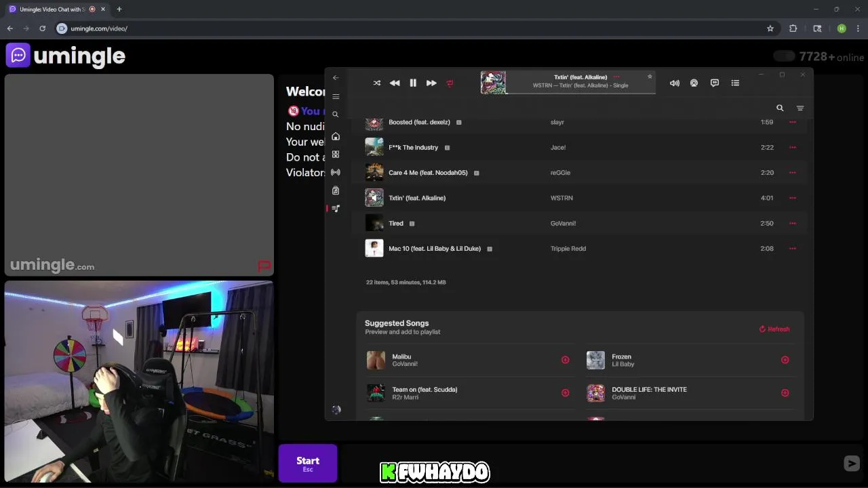The width and height of the screenshot is (868, 488).
Task: Click the address bar URL
Action: pyautogui.click(x=99, y=28)
